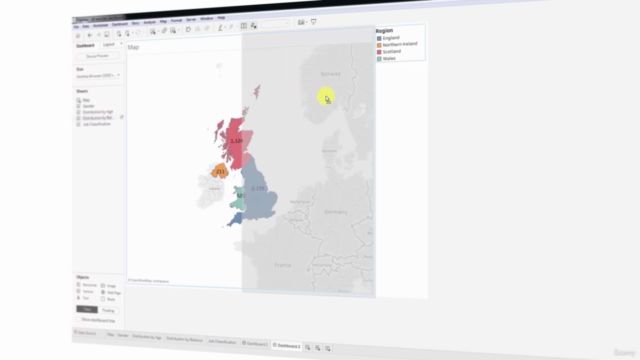Viewport: 640px width, 360px height.
Task: Open the Worksheet menu
Action: (100, 25)
